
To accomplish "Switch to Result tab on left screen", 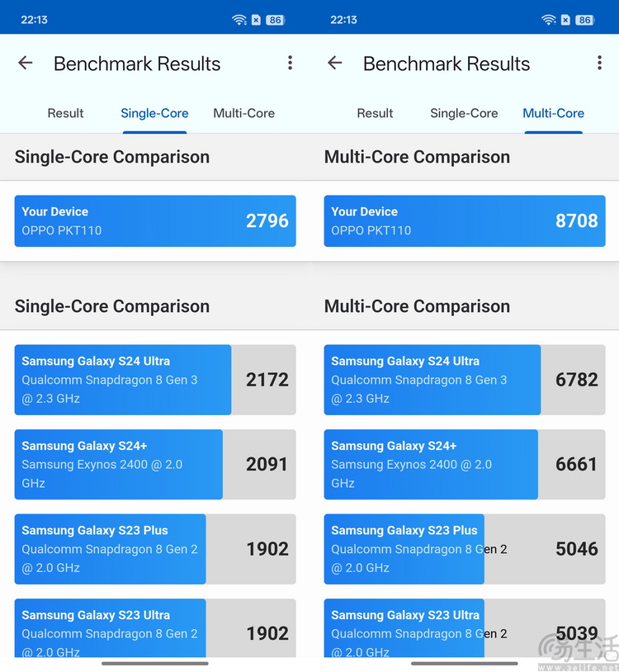I will tap(65, 114).
